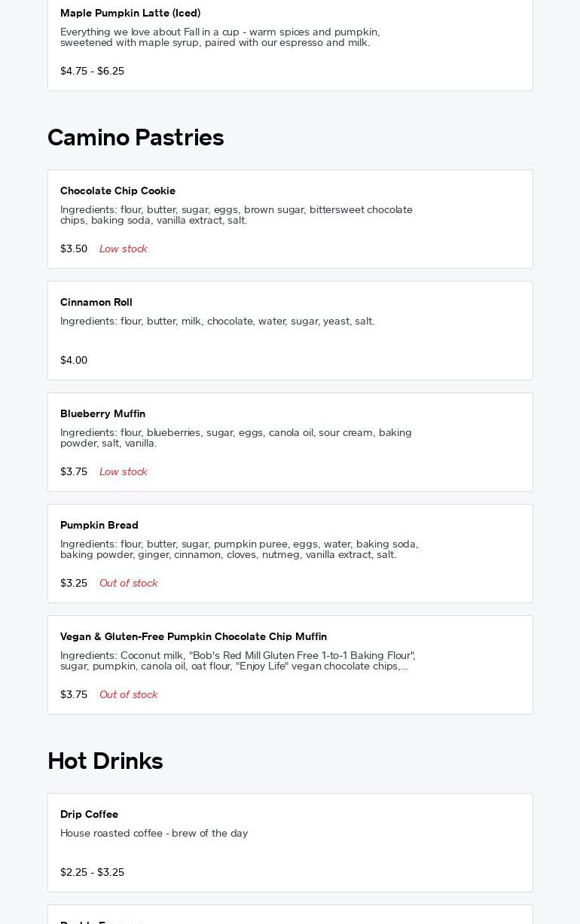Click the Pumpkin Bread $3.25 price
580x924 pixels.
click(74, 583)
